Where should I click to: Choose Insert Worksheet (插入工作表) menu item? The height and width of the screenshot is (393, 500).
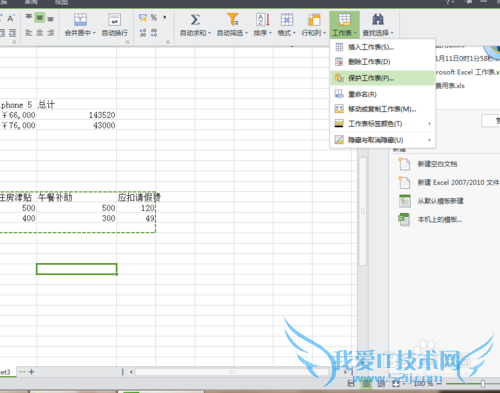[383, 47]
